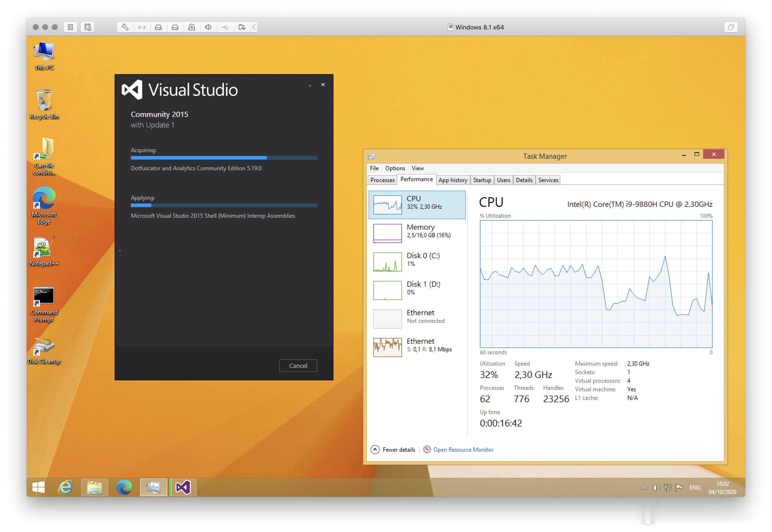Switch to the Performance tab

[416, 179]
